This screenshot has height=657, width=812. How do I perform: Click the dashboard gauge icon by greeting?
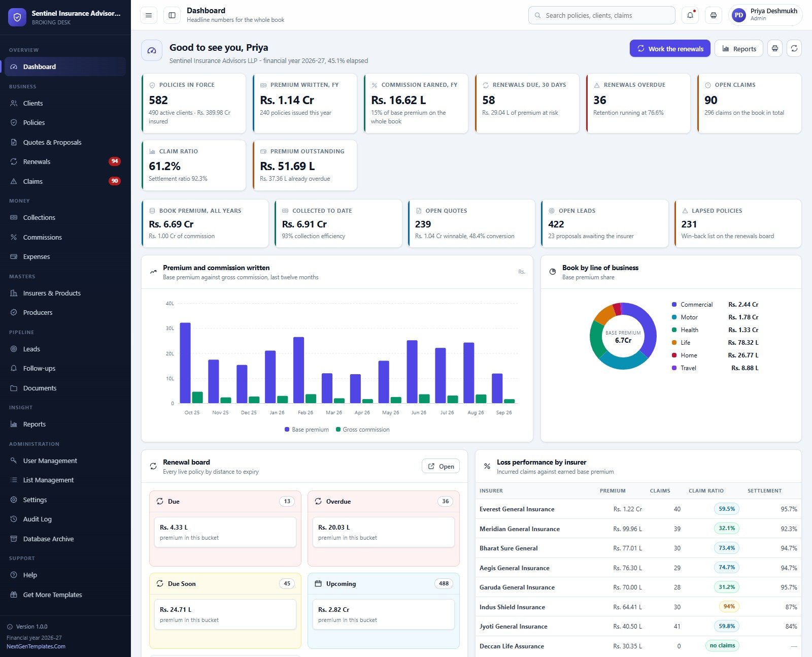point(152,50)
